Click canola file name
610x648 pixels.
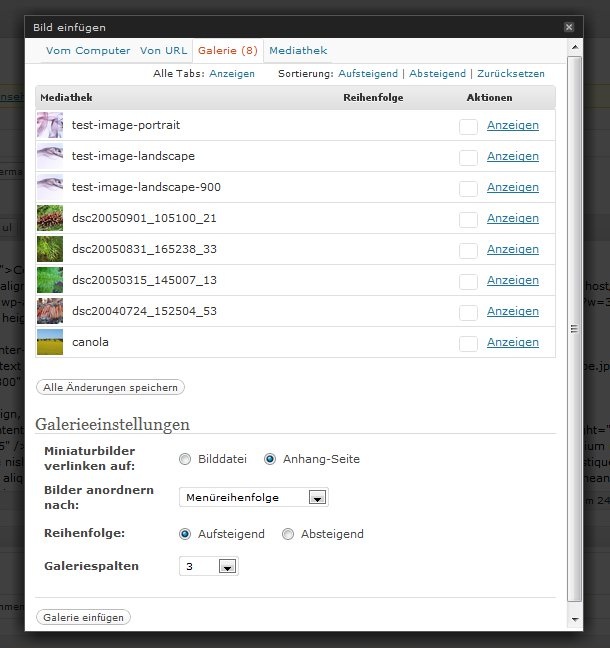click(x=90, y=342)
